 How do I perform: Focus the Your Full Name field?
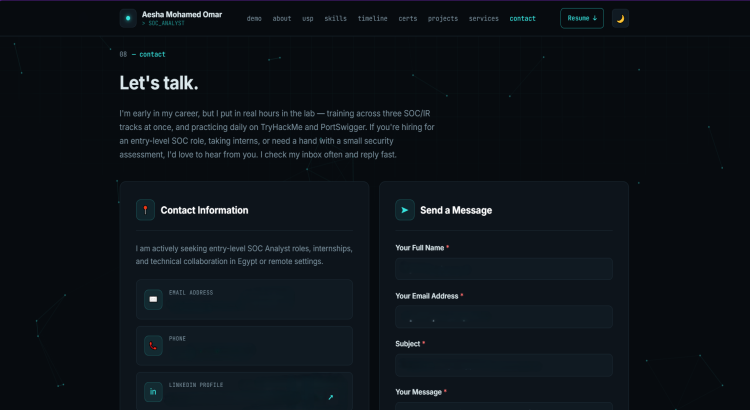tap(504, 269)
